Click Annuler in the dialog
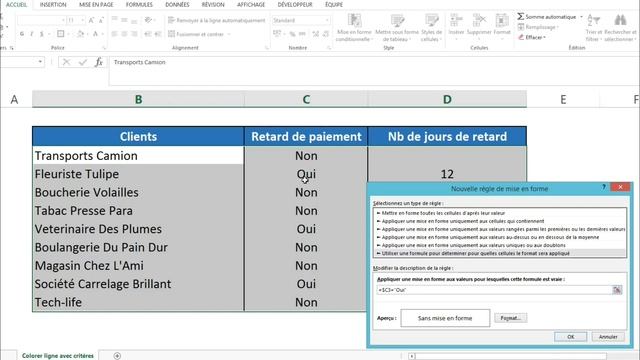This screenshot has width=640, height=360. tap(608, 337)
